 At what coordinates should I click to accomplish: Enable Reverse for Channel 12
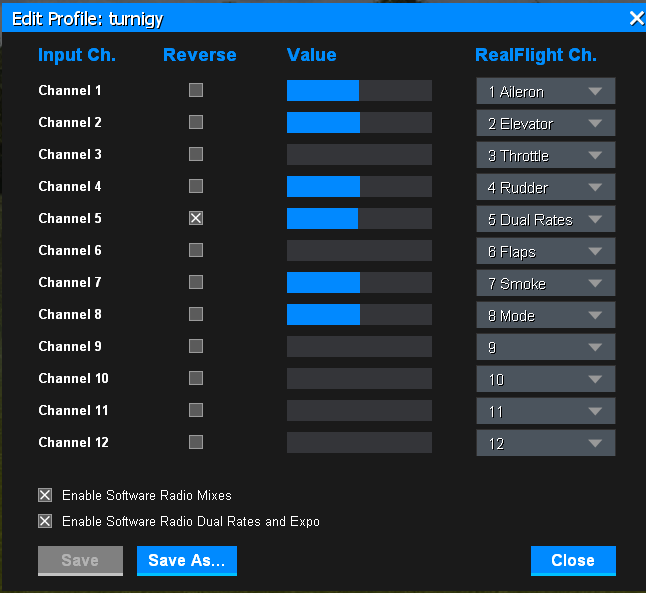(196, 442)
